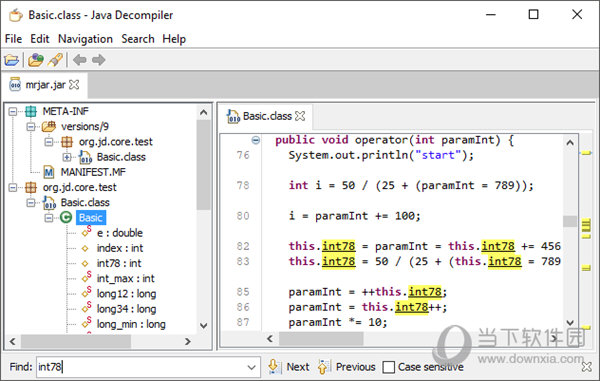
Task: Select the Basic class in the tree
Action: tap(91, 218)
